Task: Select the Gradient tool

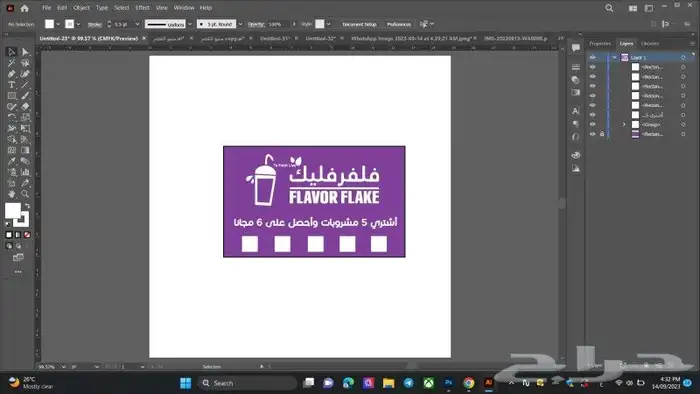Action: click(x=25, y=150)
